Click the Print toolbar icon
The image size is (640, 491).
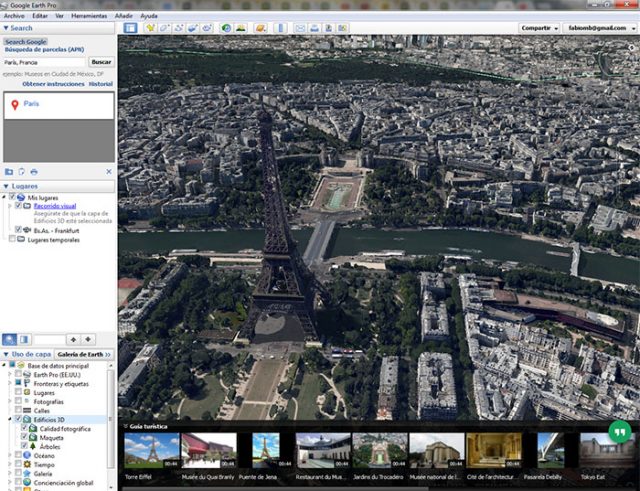coord(314,28)
